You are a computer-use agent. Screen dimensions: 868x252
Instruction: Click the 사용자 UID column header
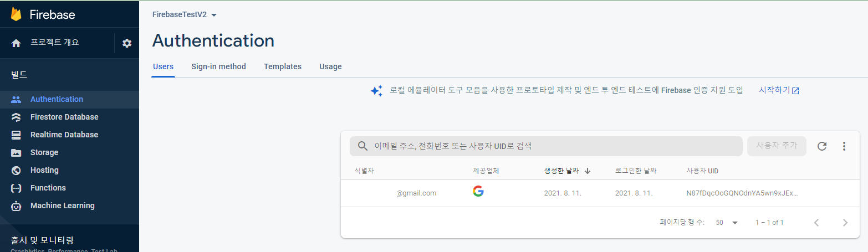pos(702,171)
